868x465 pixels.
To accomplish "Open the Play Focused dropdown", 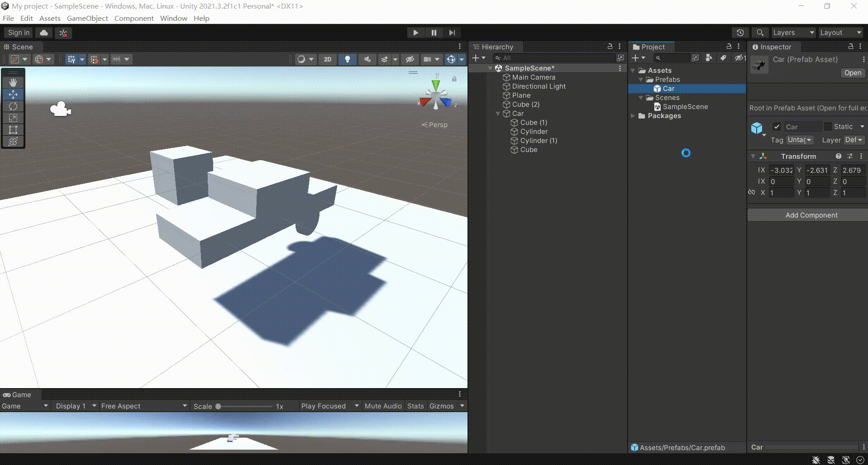I will coord(329,406).
